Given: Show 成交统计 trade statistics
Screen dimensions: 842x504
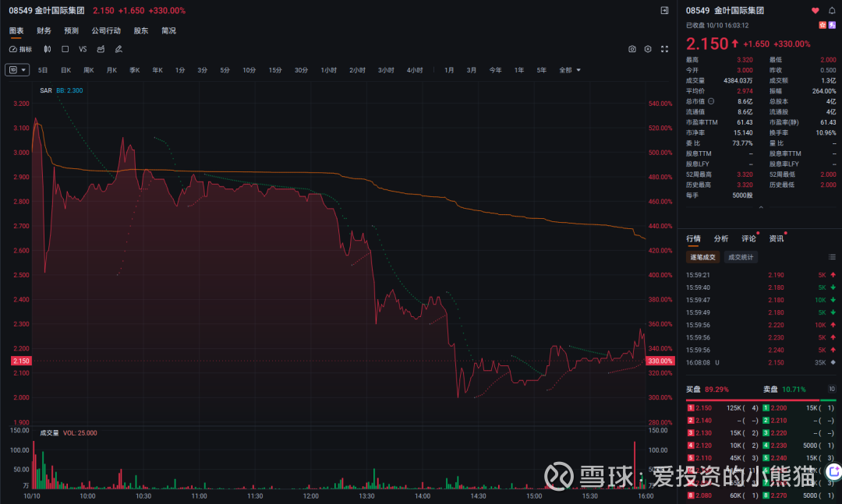Looking at the screenshot, I should [741, 257].
